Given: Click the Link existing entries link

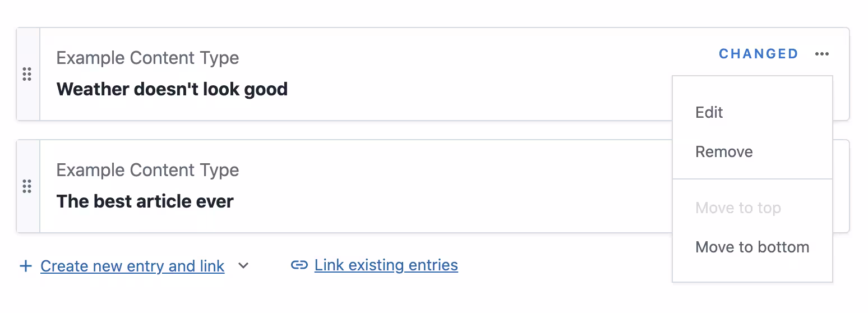Looking at the screenshot, I should 386,265.
